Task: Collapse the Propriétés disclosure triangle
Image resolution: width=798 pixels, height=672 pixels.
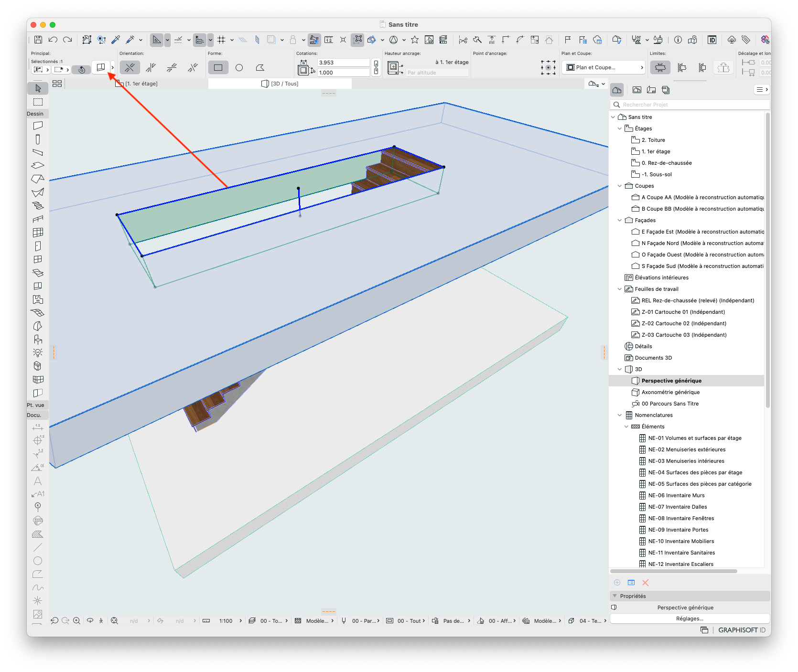Action: pyautogui.click(x=615, y=596)
